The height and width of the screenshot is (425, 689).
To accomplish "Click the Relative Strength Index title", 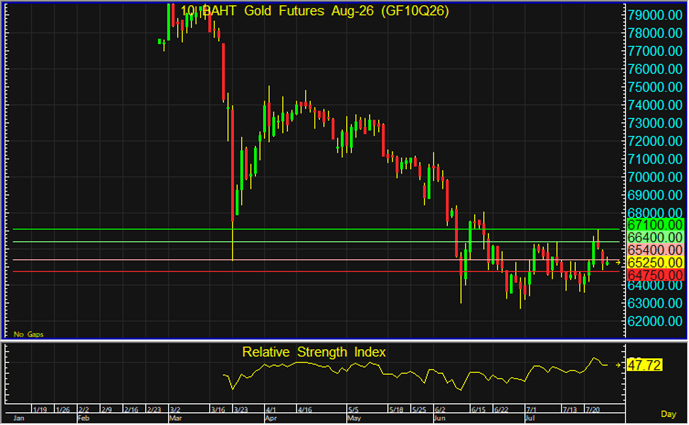I will click(314, 352).
